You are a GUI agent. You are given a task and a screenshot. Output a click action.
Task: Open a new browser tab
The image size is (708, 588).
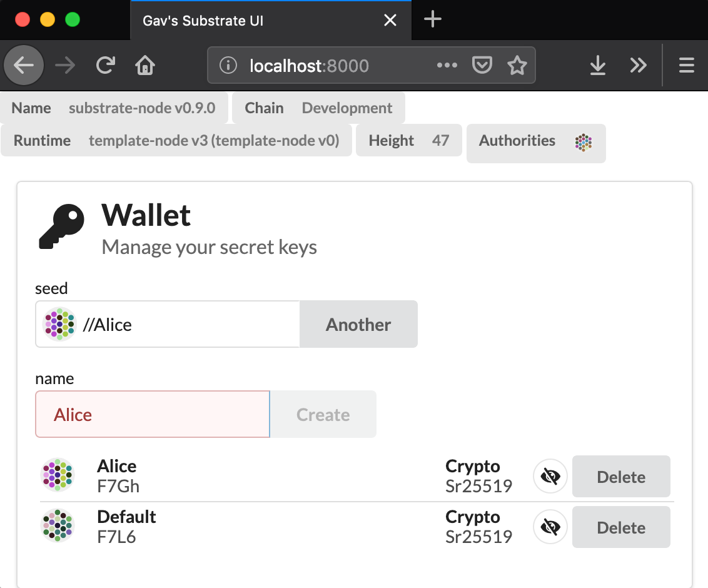pyautogui.click(x=433, y=19)
